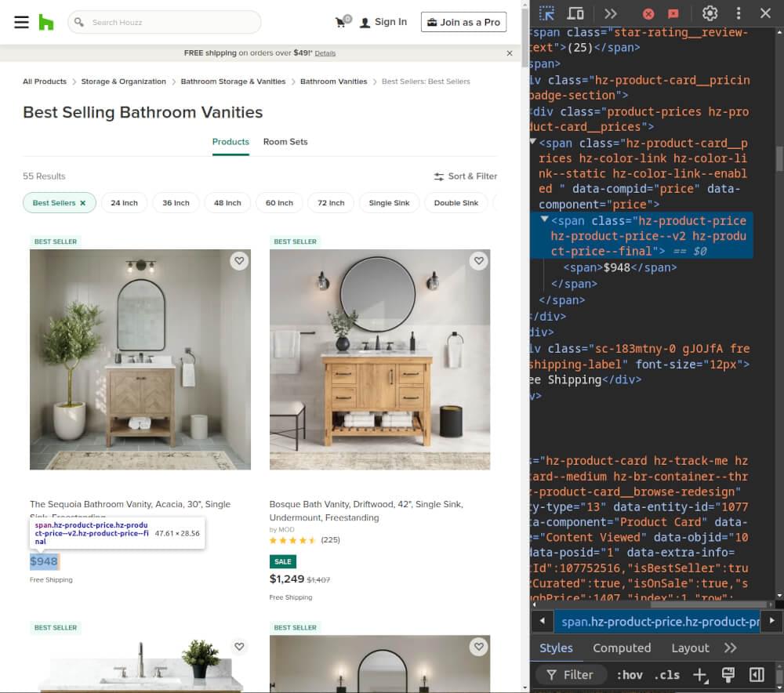Collapse the highlighted hz-product-price span
784x693 pixels.
(x=544, y=220)
